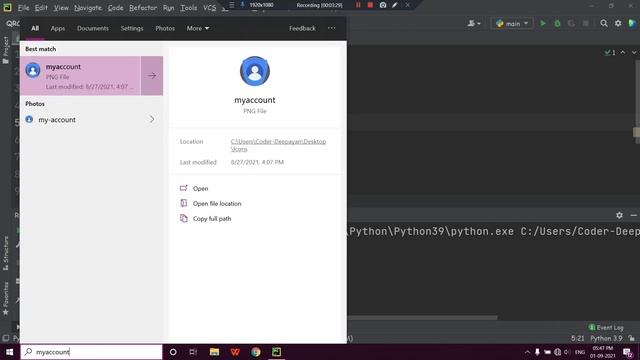
Task: Open Task View on the taskbar
Action: click(x=193, y=352)
